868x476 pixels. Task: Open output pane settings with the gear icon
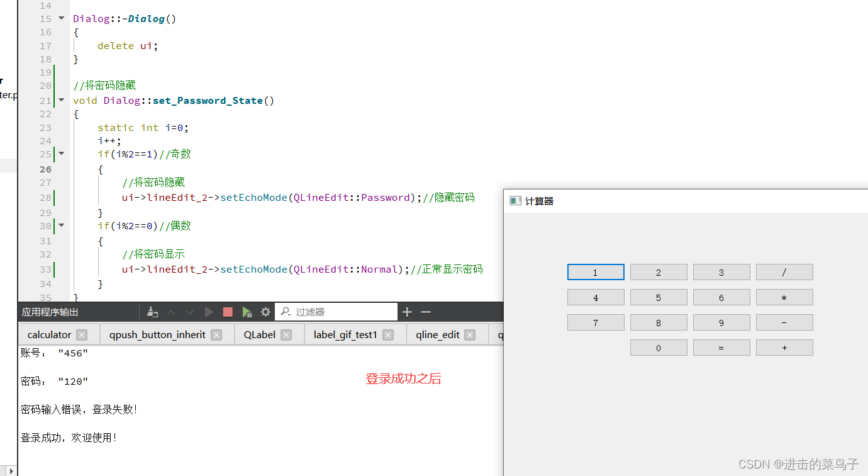[x=265, y=311]
